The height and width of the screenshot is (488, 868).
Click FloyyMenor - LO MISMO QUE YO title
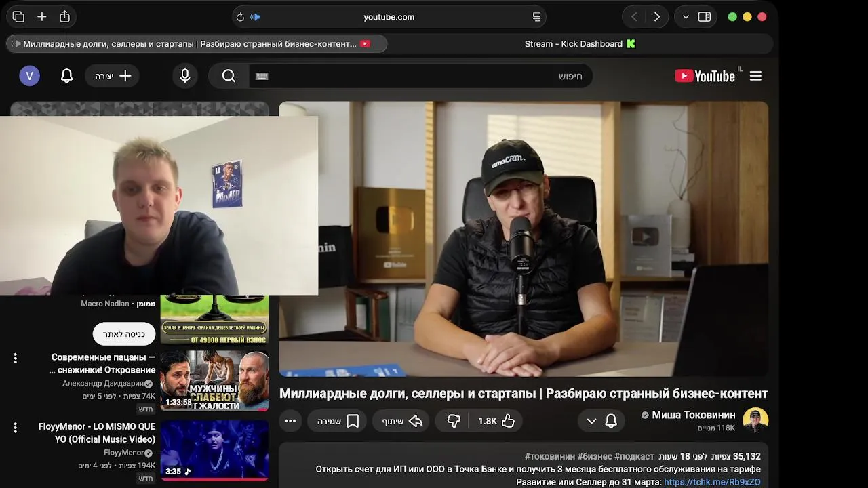tap(97, 432)
